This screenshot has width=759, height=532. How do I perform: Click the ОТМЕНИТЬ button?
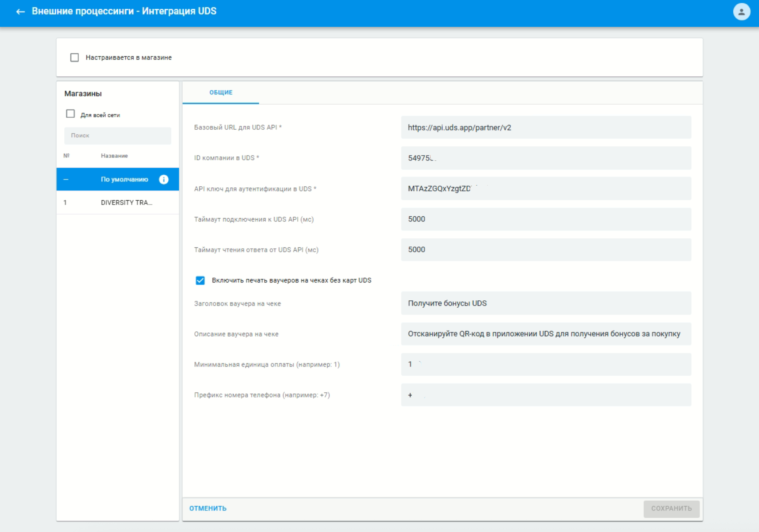pos(208,509)
